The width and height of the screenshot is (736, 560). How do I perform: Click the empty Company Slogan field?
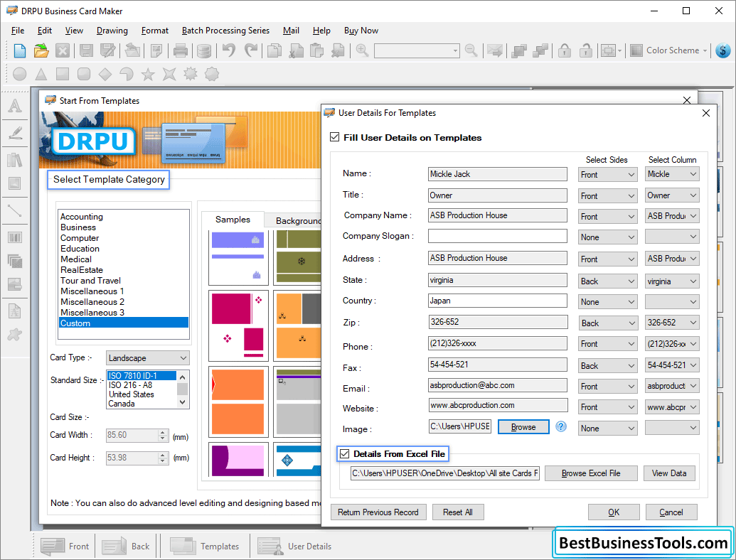click(498, 236)
